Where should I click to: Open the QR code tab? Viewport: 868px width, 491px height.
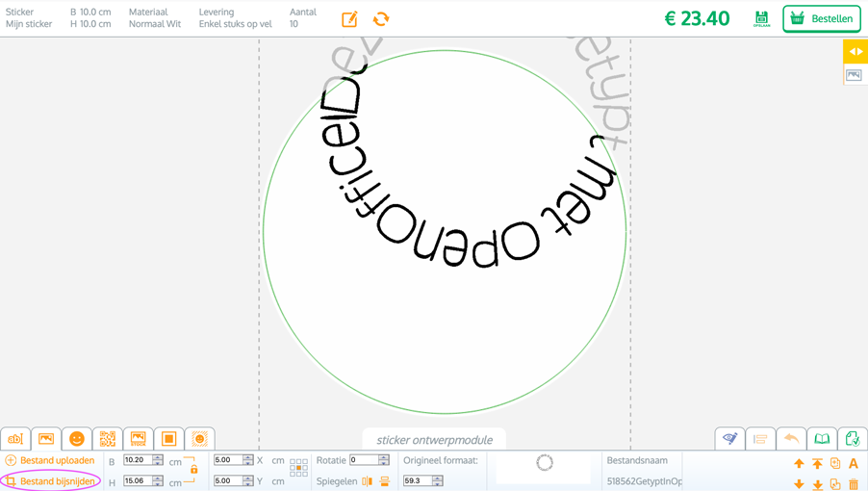pos(108,439)
